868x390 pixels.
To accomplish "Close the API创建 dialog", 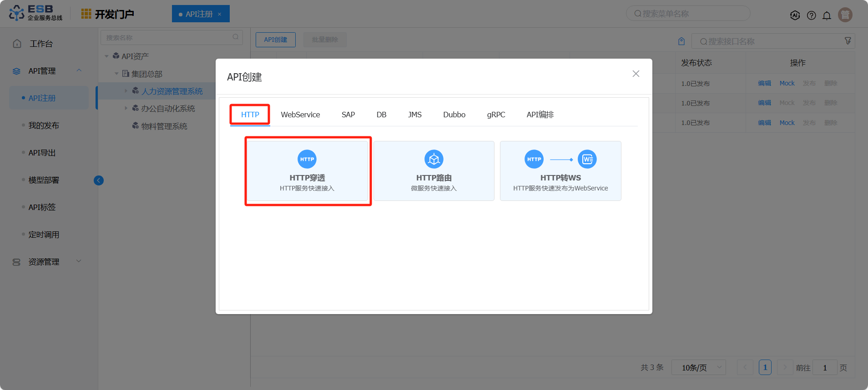I will pyautogui.click(x=636, y=74).
